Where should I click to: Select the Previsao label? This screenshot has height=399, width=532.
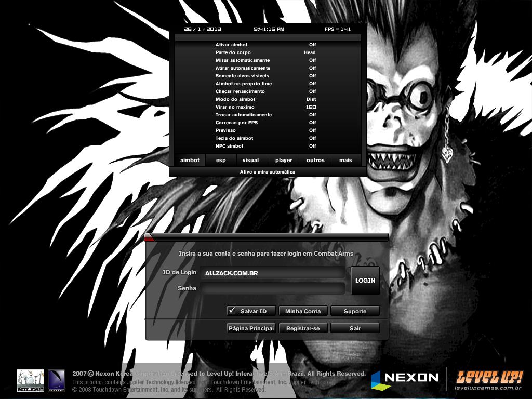[x=225, y=130]
